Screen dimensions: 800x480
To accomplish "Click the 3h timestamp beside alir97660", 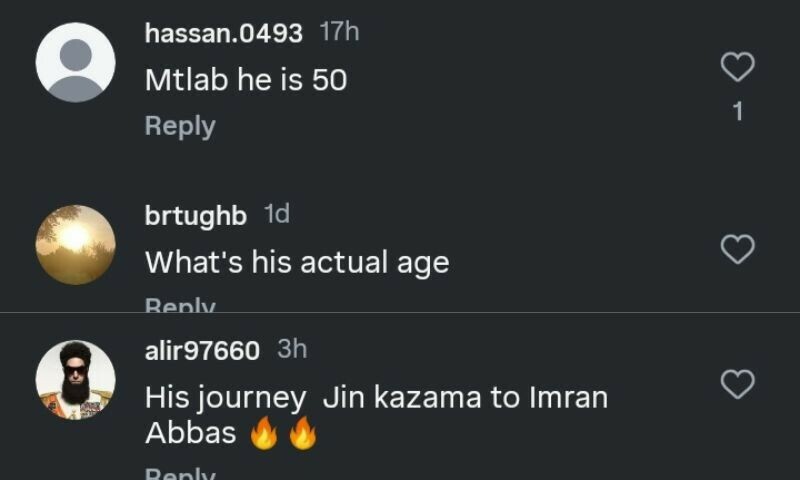I will 292,350.
